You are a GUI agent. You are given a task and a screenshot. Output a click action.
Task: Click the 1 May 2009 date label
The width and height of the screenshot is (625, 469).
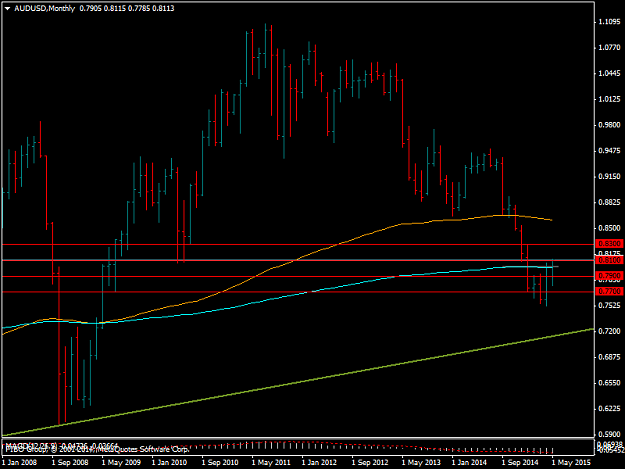tap(121, 463)
